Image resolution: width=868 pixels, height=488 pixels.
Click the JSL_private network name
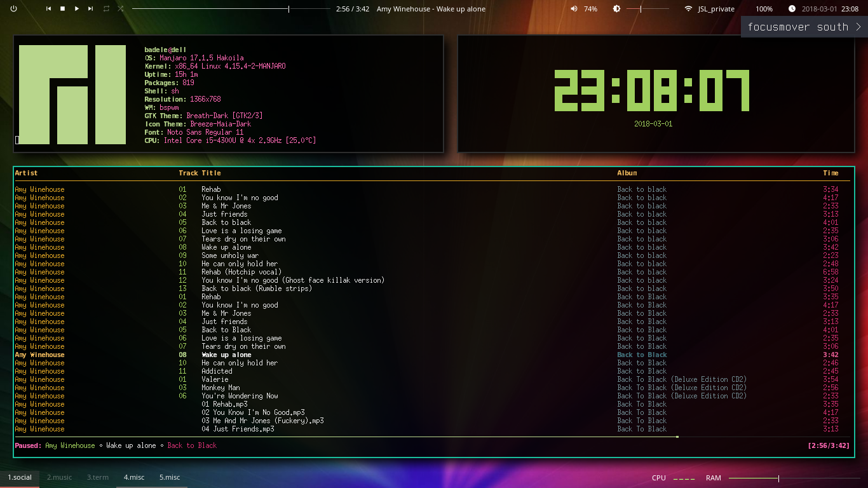coord(716,9)
